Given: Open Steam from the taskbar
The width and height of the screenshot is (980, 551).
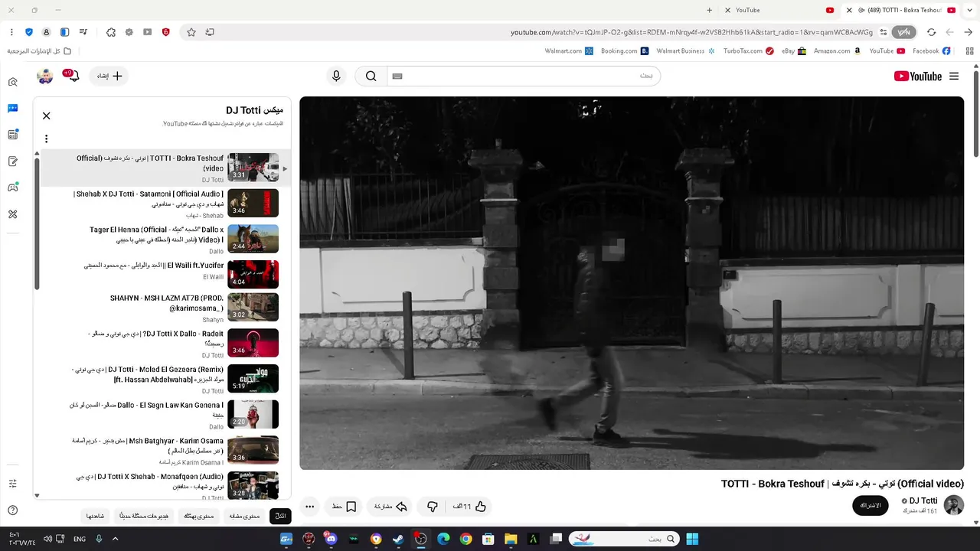Looking at the screenshot, I should [x=398, y=539].
